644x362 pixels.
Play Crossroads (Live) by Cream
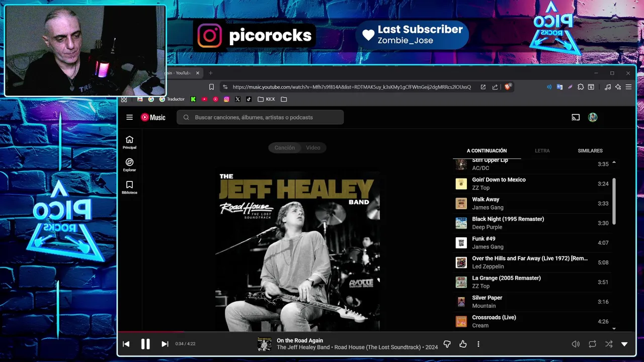(533, 321)
